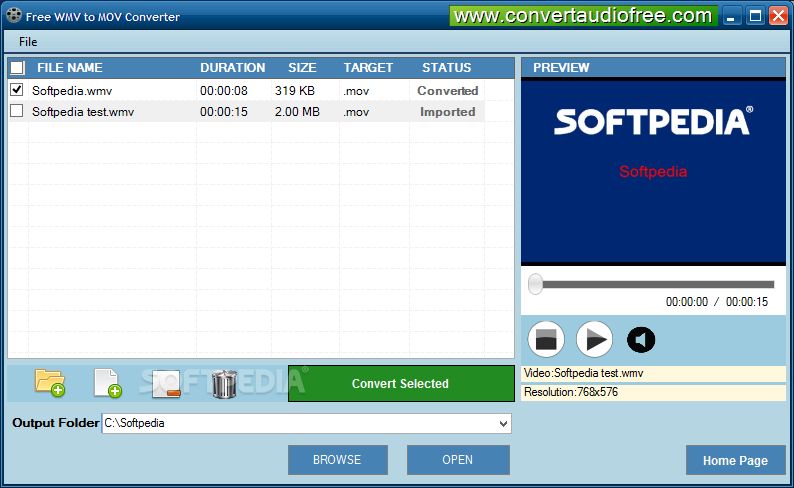Click the STATUS column header
The image size is (794, 488).
[x=447, y=68]
